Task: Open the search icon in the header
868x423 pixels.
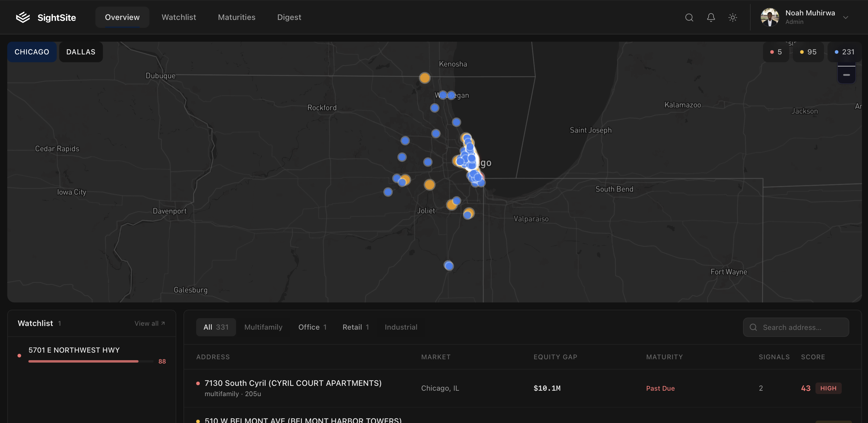Action: (x=689, y=17)
